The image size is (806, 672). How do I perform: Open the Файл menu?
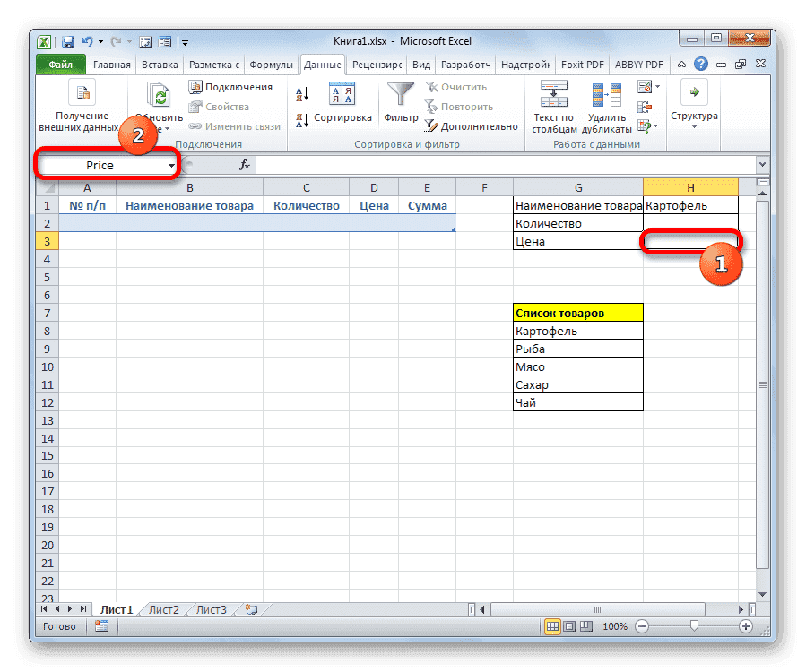[59, 65]
